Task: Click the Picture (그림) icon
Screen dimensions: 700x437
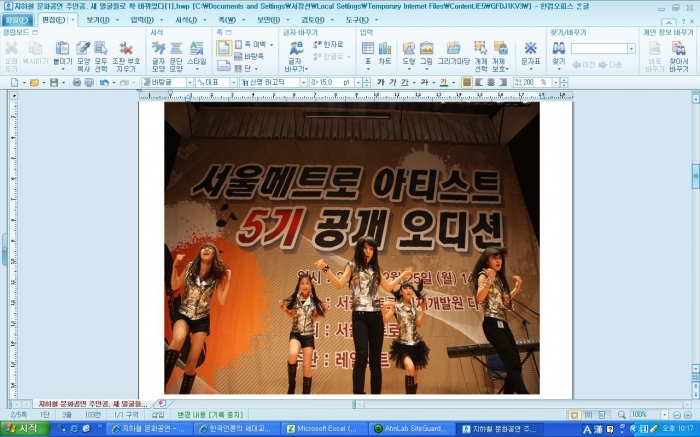Action: (426, 48)
